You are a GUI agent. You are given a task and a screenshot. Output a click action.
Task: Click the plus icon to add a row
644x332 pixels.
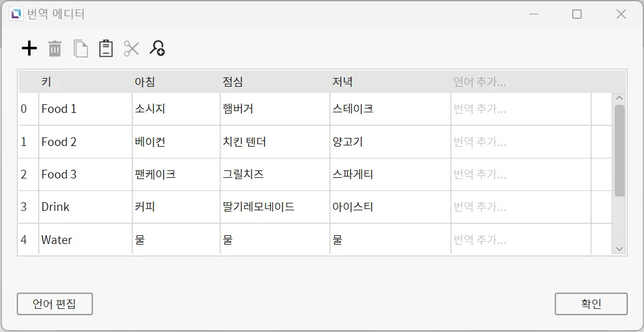29,49
